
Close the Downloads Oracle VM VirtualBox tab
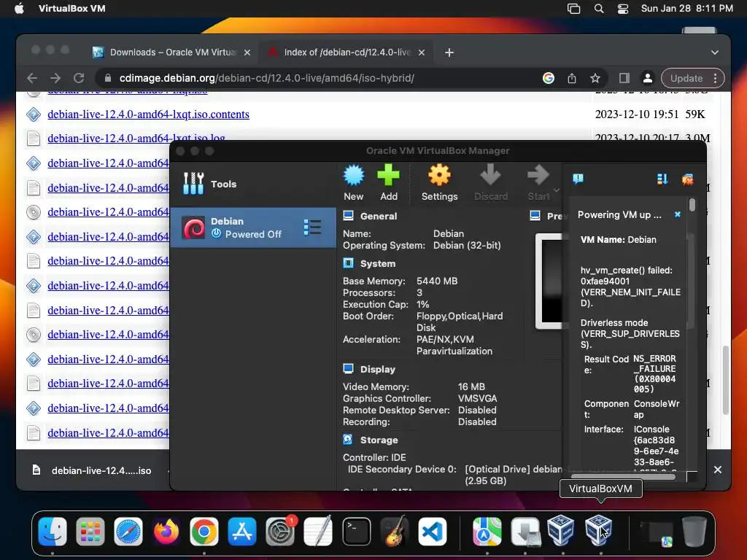(247, 52)
